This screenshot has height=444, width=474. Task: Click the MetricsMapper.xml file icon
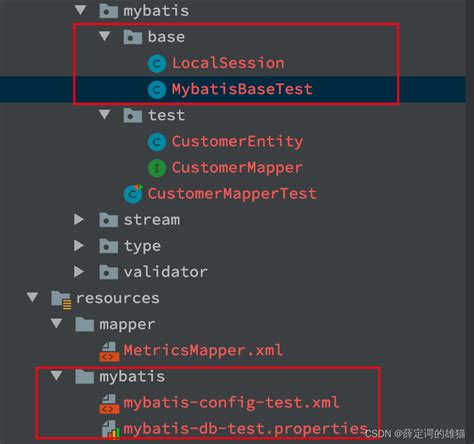[109, 352]
